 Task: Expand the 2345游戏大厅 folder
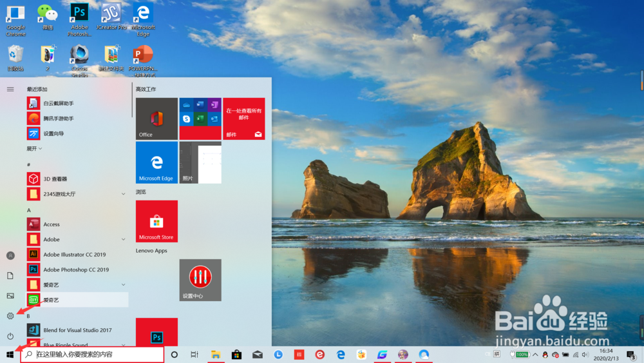(77, 194)
